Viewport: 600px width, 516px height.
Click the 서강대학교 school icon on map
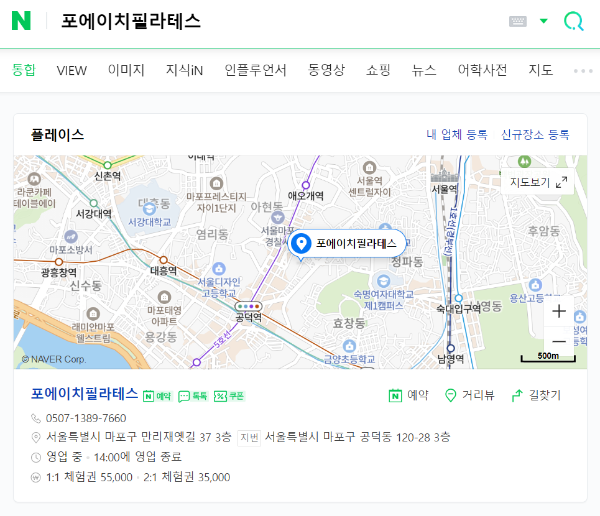(x=149, y=209)
